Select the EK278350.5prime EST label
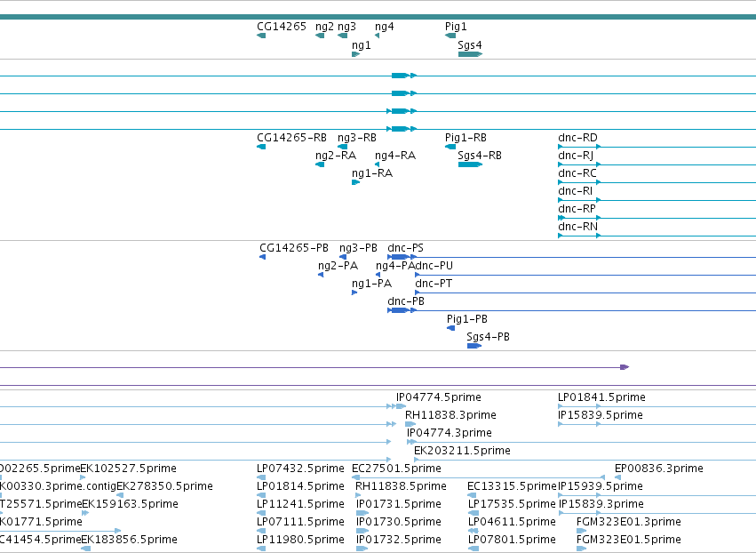The height and width of the screenshot is (553, 756). [x=164, y=487]
